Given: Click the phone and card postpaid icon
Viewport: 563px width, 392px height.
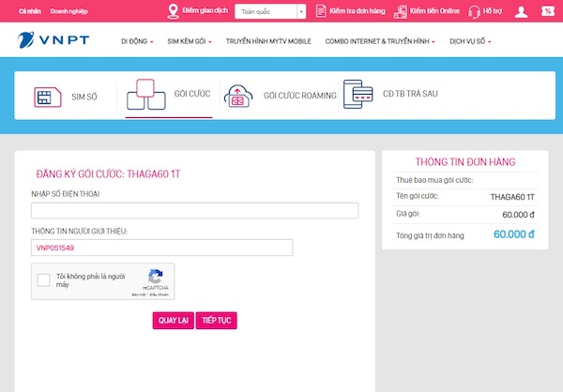Looking at the screenshot, I should [358, 94].
